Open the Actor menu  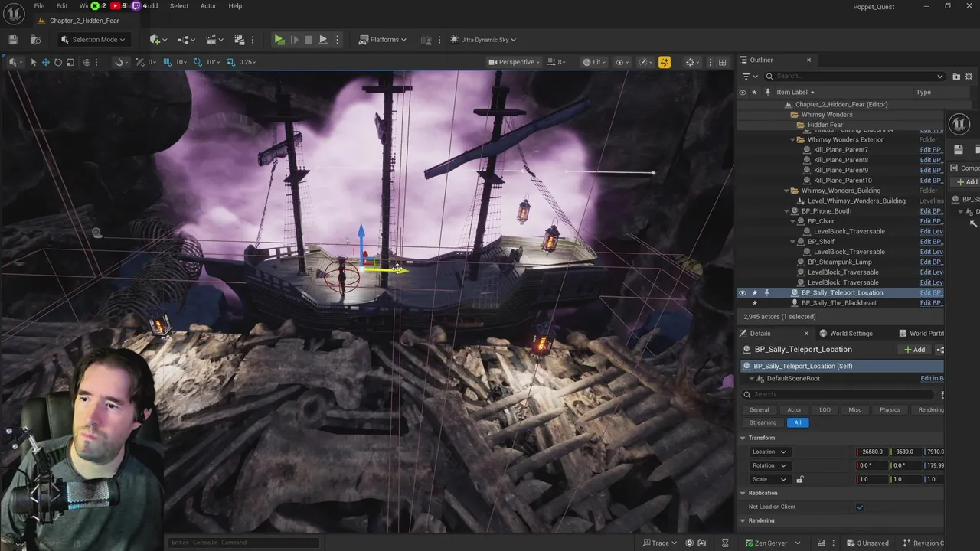pyautogui.click(x=208, y=6)
